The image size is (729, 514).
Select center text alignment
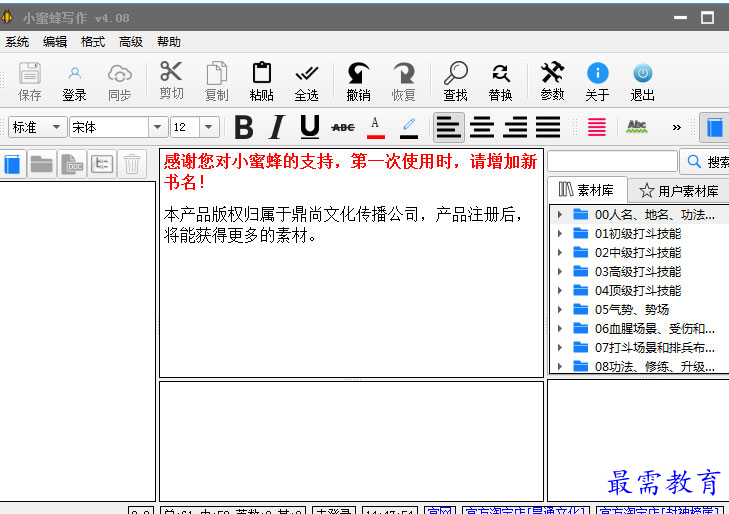pyautogui.click(x=482, y=127)
